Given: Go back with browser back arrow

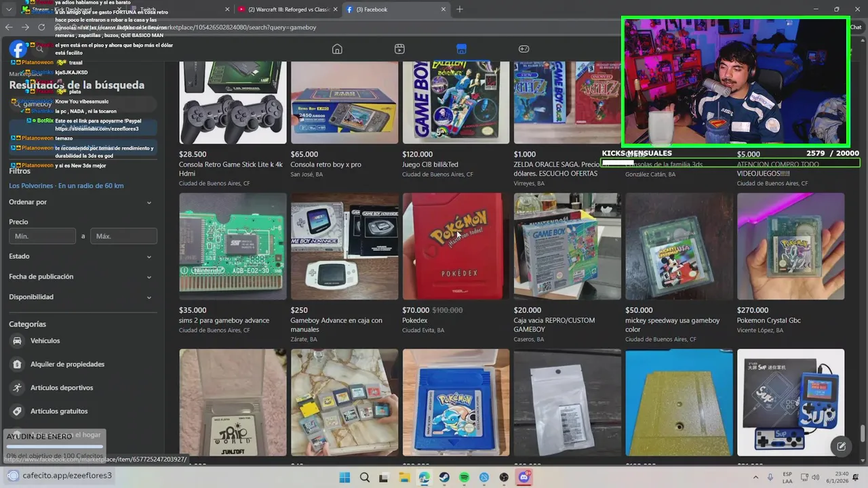Looking at the screenshot, I should click(9, 27).
